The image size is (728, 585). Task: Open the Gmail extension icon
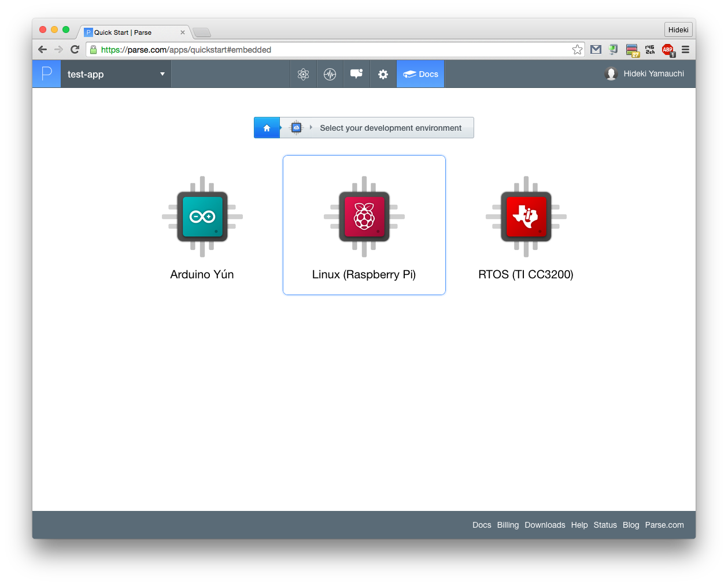596,50
